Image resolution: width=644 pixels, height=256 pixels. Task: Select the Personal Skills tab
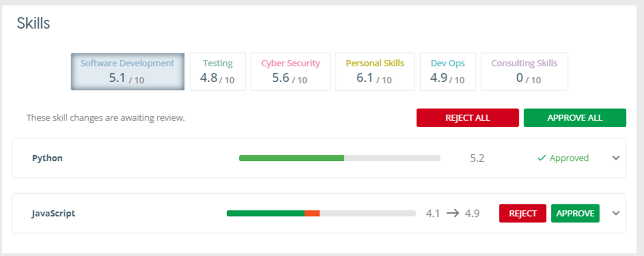tap(374, 72)
